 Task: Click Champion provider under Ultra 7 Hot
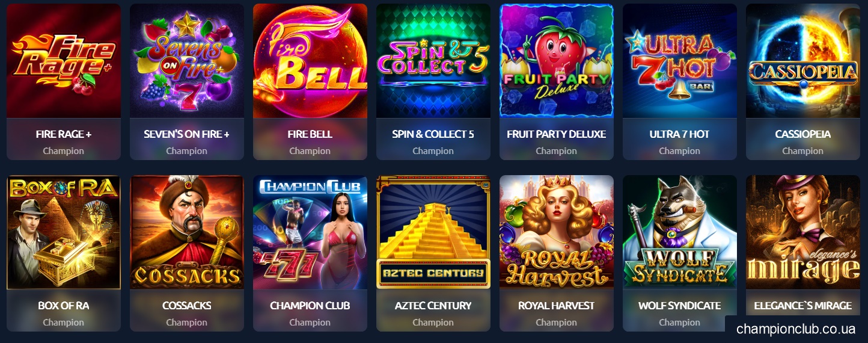680,151
